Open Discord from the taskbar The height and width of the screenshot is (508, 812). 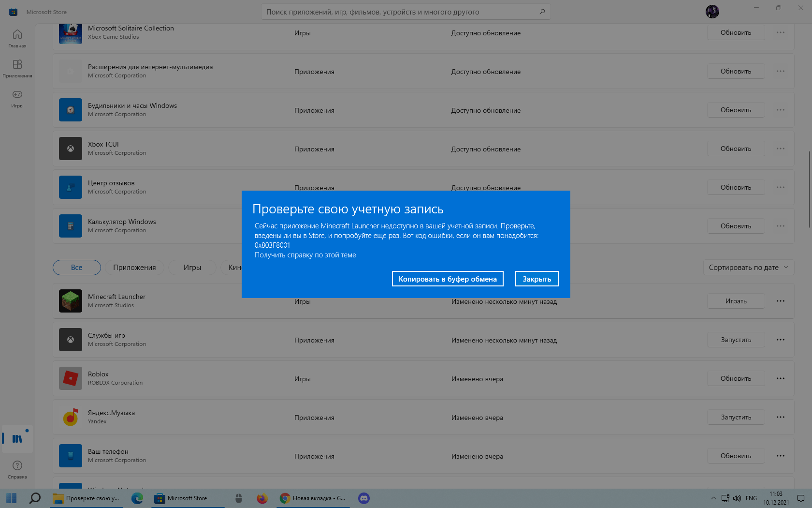[x=364, y=498]
